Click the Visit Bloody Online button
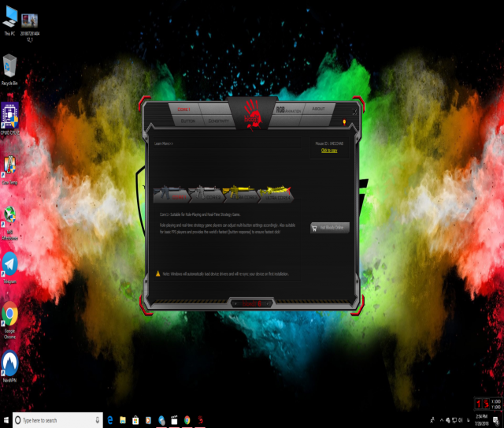 click(330, 227)
